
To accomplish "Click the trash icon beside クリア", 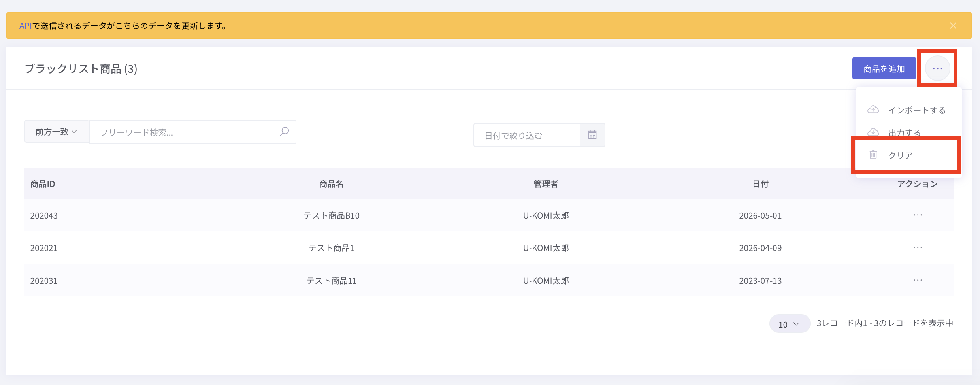I will pos(873,155).
